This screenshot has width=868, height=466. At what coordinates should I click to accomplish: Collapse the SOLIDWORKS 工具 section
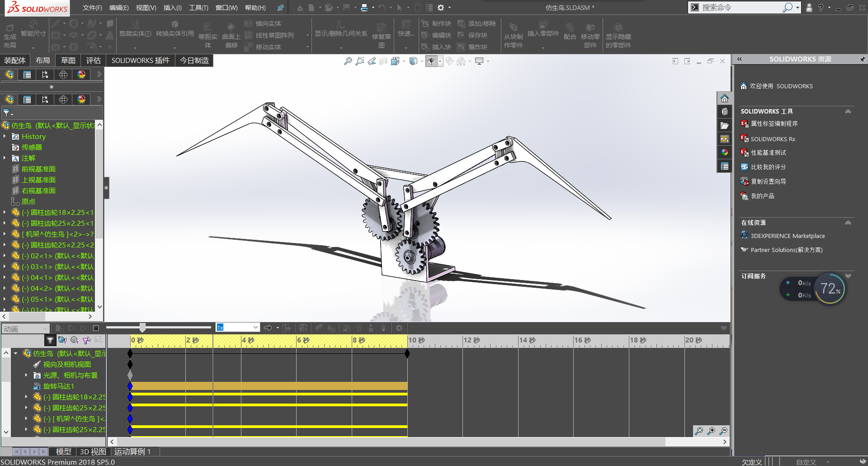848,111
